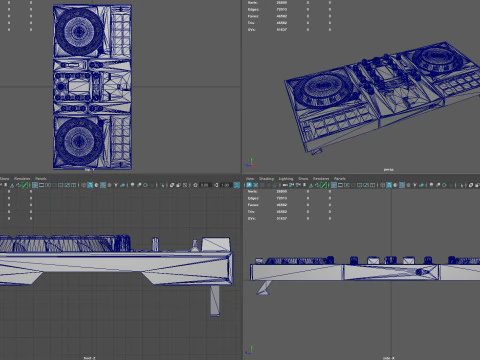Enable Multisample Anti-aliasing in front view panel
This screenshot has height=360, width=480.
[x=145, y=185]
